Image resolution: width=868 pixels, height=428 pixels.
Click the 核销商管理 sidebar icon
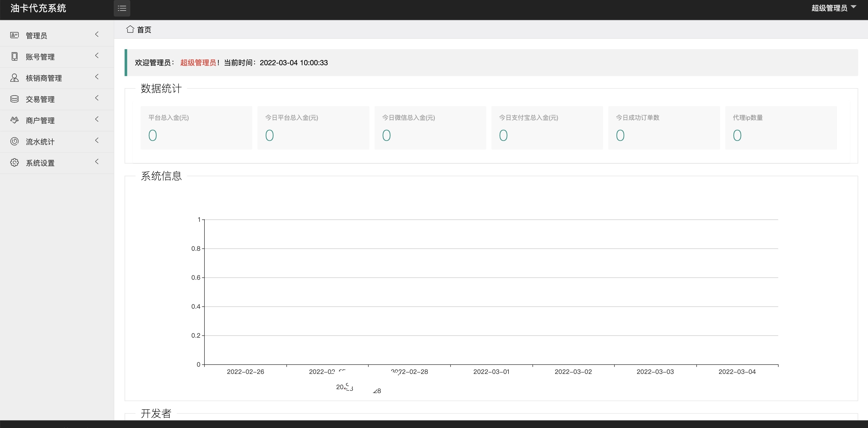[14, 78]
